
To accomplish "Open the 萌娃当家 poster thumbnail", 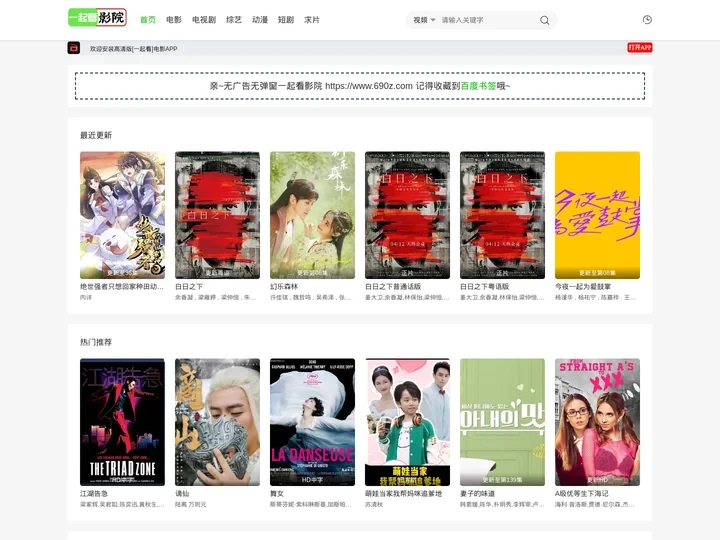I will [x=407, y=422].
